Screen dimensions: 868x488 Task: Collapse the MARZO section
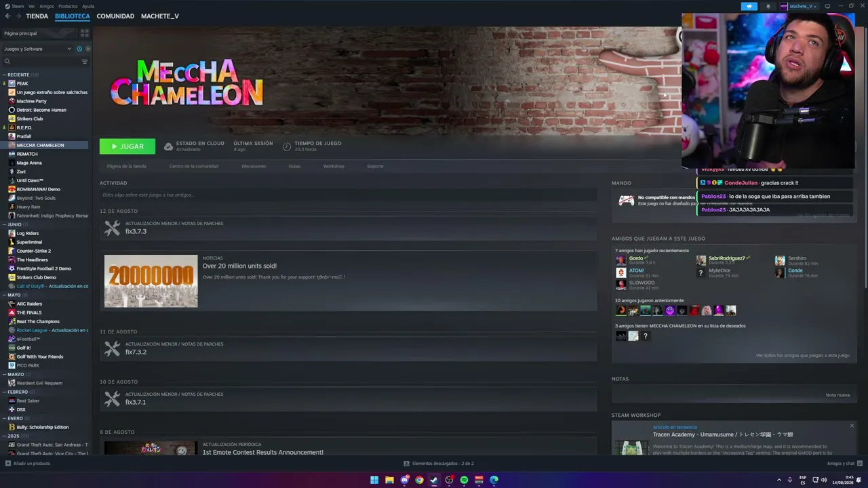tap(4, 374)
